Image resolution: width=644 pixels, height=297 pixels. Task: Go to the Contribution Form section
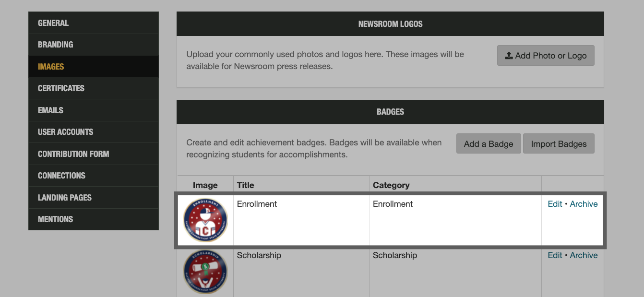point(73,154)
